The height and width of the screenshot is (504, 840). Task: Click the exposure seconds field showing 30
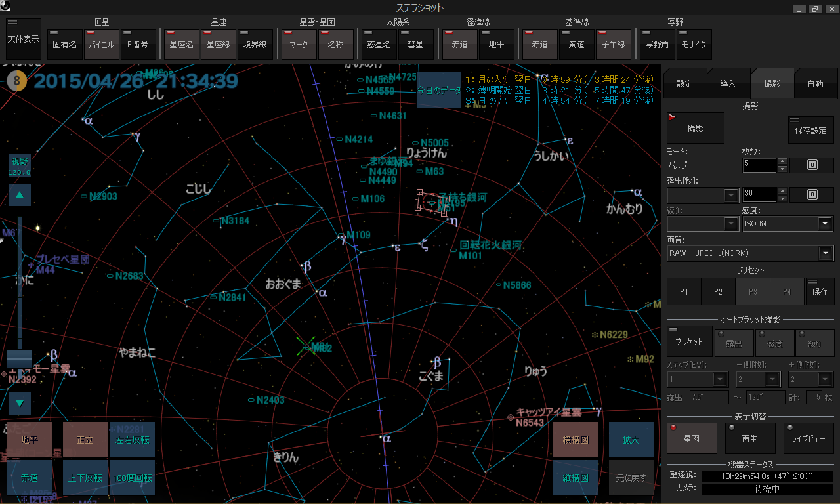pyautogui.click(x=759, y=195)
